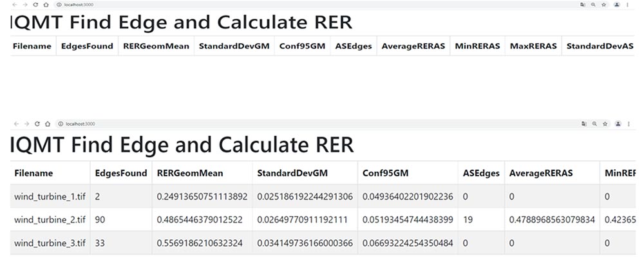Image resolution: width=644 pixels, height=260 pixels.
Task: Click the zoom magnifier icon in the upper browser
Action: 593,5
